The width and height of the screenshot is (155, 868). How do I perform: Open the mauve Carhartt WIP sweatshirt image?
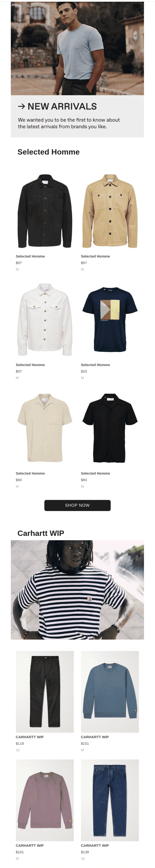(45, 800)
